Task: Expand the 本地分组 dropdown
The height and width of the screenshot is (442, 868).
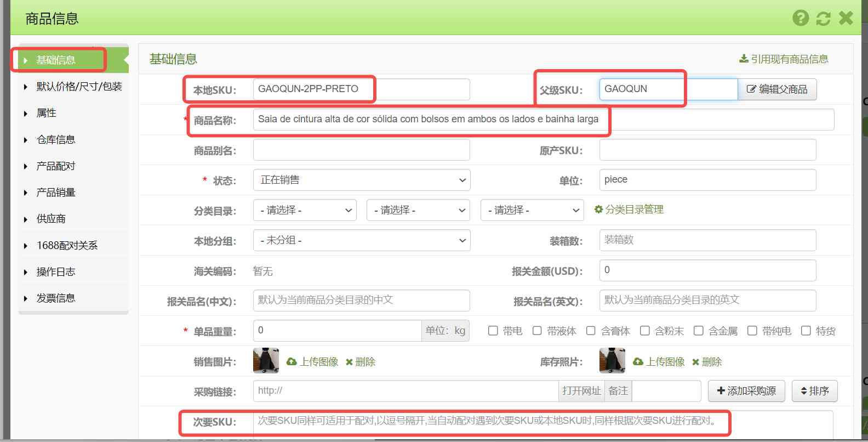Action: click(362, 240)
